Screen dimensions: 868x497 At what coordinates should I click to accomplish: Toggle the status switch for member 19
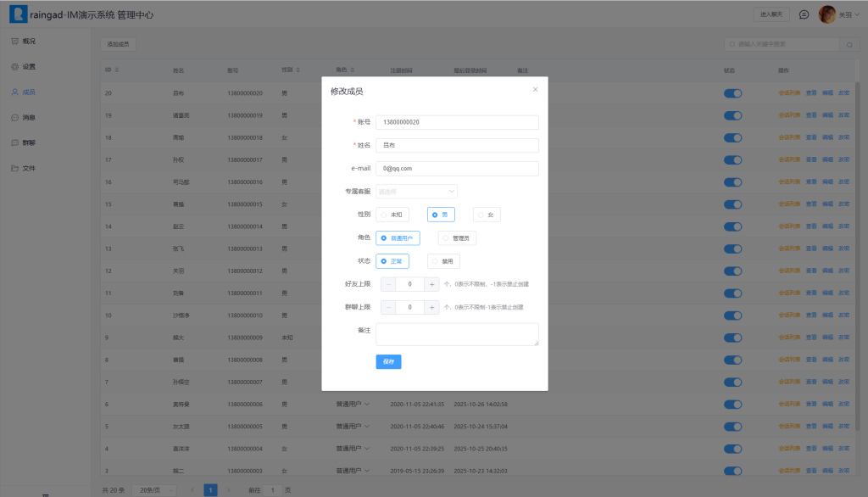point(732,114)
